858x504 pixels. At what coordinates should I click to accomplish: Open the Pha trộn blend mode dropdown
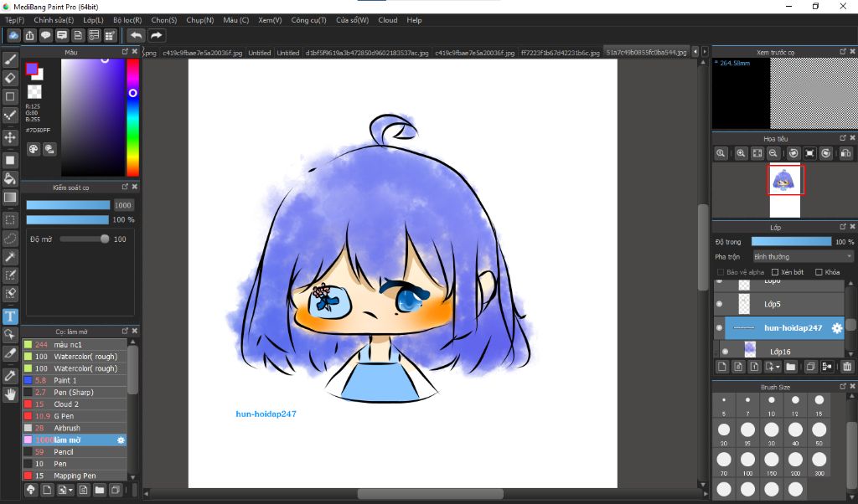[x=804, y=257]
